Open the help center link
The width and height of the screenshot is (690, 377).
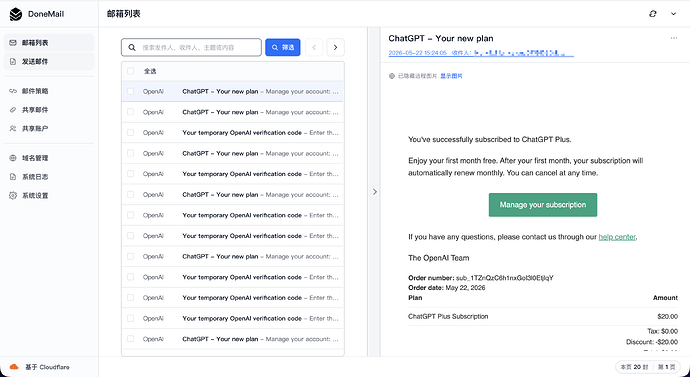(617, 237)
